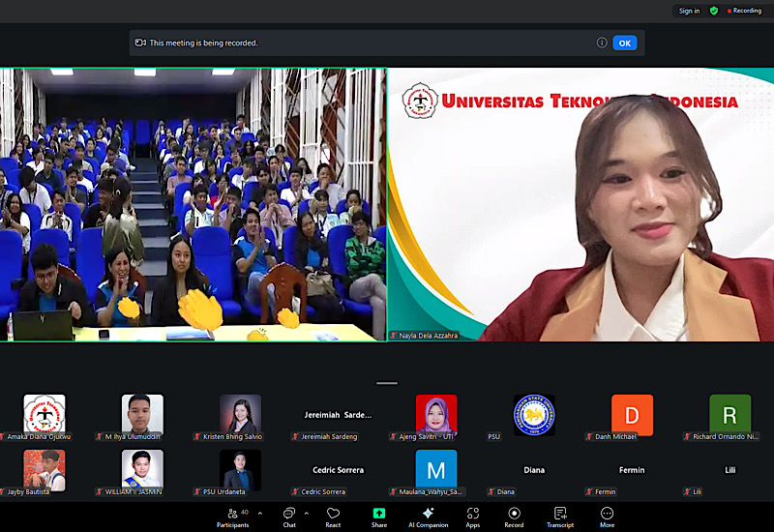Screen dimensions: 774x532
Task: Click muted mic icon beside PSU Urdaneta
Action: coord(197,492)
